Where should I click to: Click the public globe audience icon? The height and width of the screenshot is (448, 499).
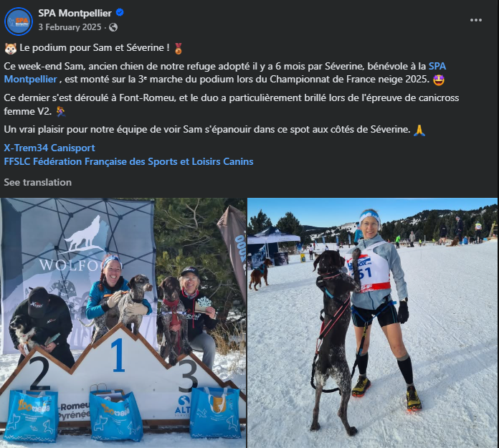pyautogui.click(x=113, y=27)
